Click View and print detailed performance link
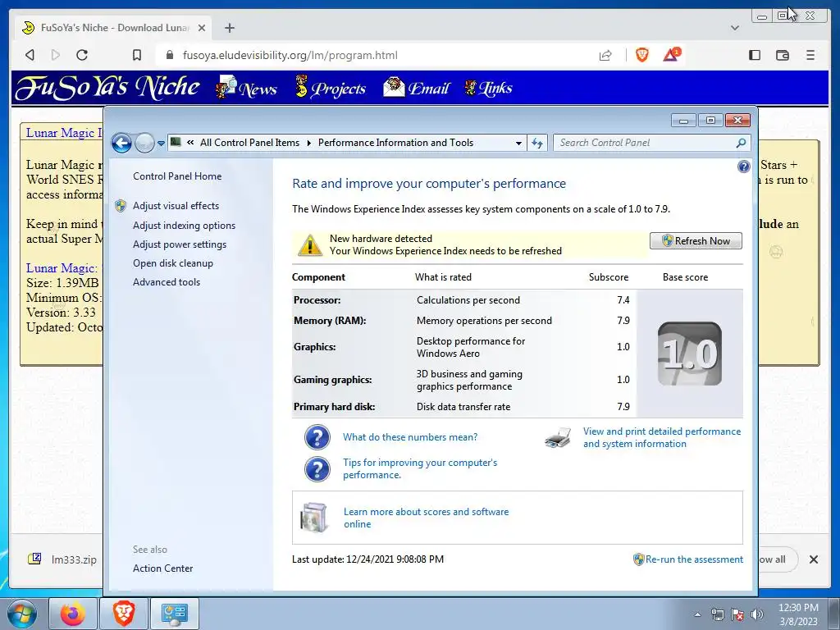The height and width of the screenshot is (630, 840). pos(662,438)
